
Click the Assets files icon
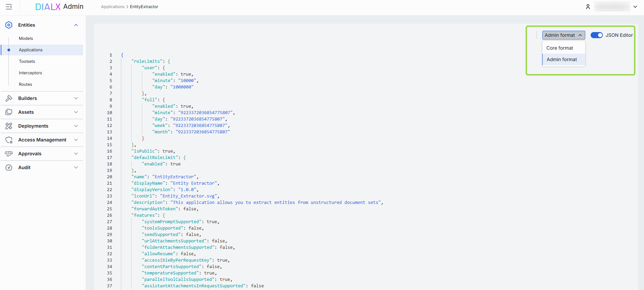point(9,112)
